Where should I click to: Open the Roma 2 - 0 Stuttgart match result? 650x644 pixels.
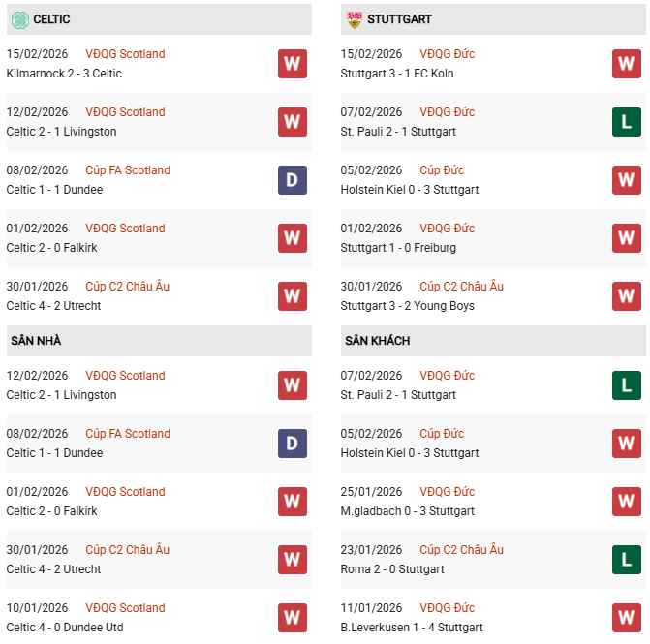click(x=392, y=569)
